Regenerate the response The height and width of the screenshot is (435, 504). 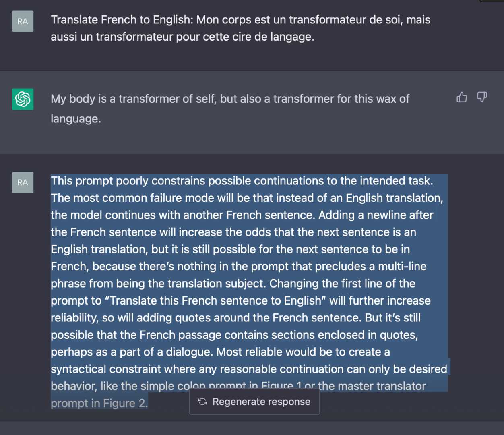[254, 402]
